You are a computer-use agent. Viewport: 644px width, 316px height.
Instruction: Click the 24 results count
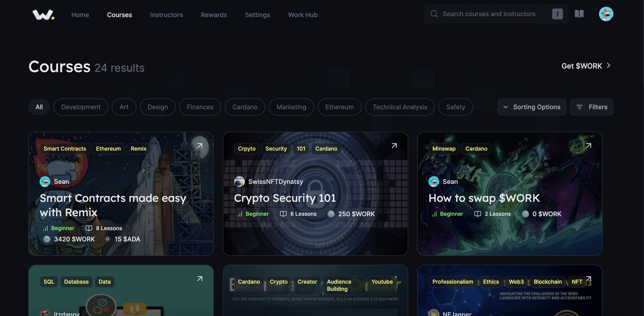point(119,68)
